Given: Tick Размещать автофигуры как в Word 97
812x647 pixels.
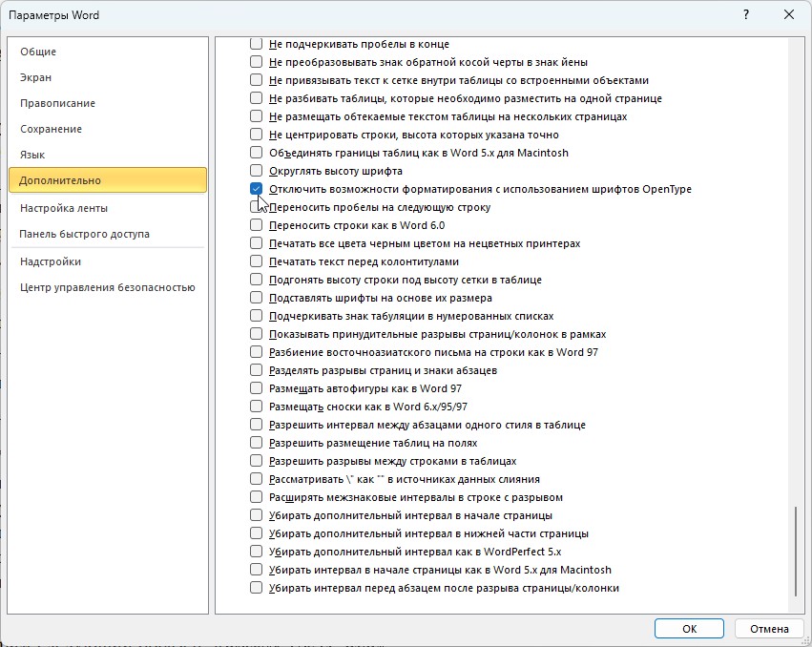Looking at the screenshot, I should (256, 388).
